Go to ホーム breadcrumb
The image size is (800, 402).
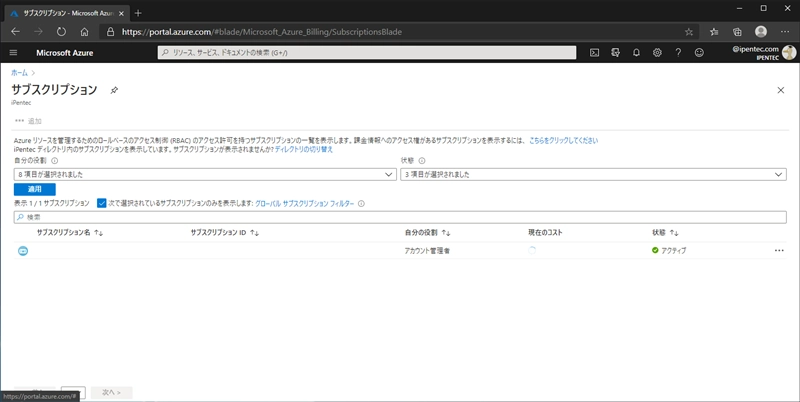(19, 73)
